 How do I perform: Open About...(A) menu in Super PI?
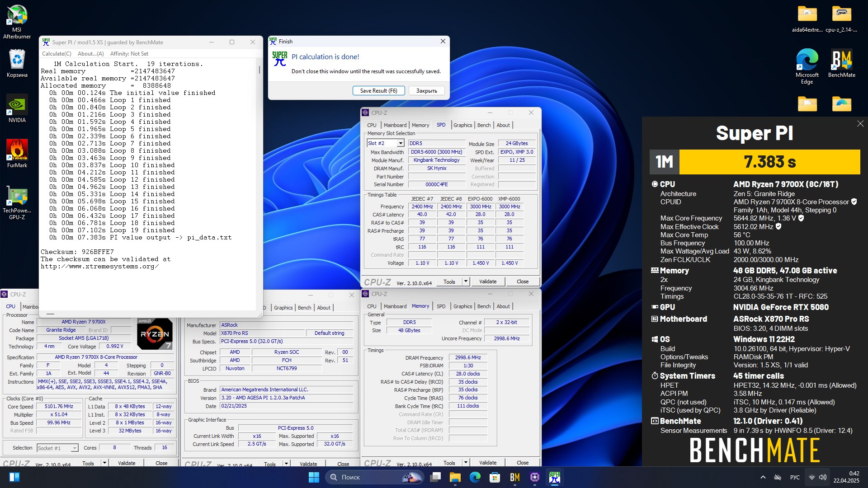tap(91, 54)
